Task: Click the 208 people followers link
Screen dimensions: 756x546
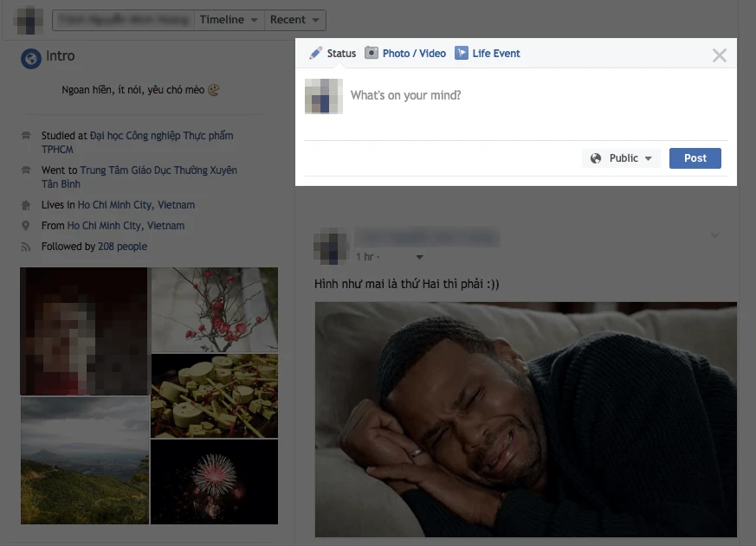Action: click(122, 247)
